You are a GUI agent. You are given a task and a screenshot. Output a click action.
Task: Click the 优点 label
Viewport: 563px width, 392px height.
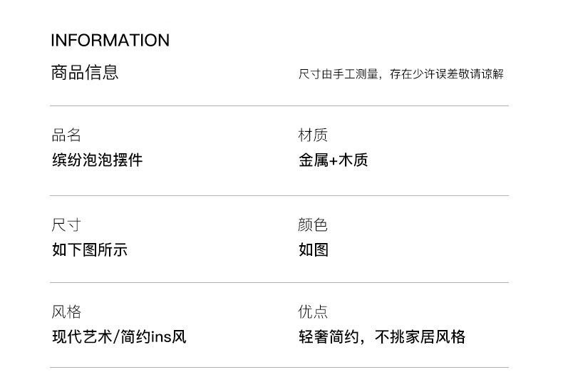click(313, 311)
